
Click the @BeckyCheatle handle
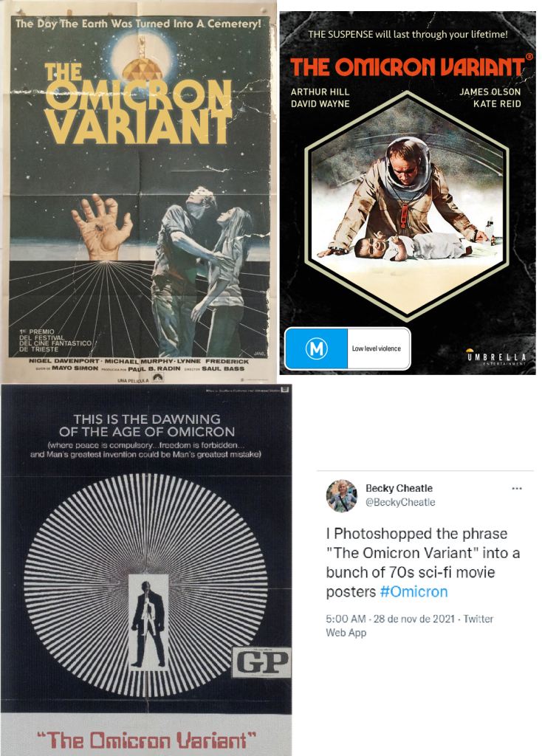(x=400, y=502)
